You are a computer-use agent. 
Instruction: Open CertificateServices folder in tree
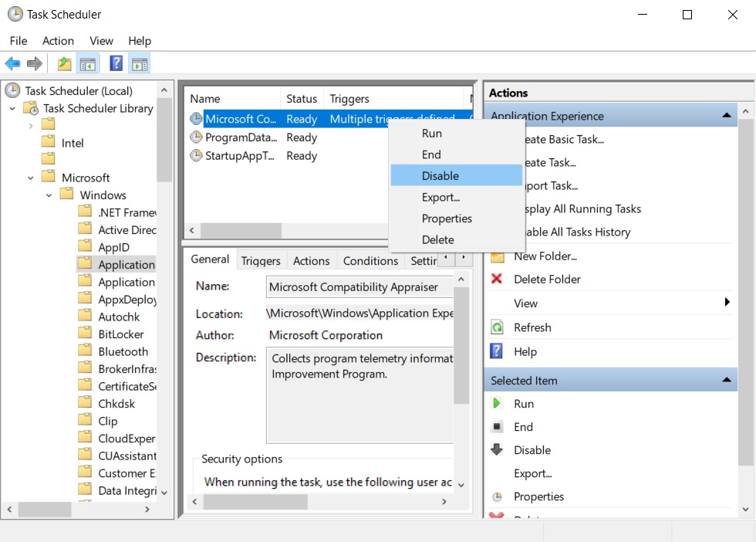tap(127, 386)
